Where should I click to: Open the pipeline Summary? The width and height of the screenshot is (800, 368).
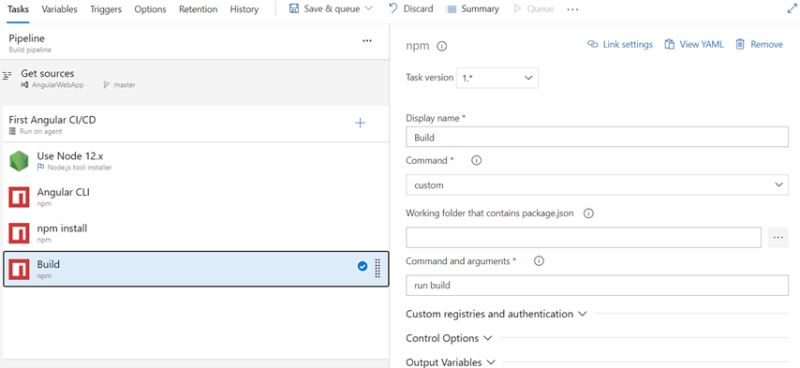click(x=472, y=9)
